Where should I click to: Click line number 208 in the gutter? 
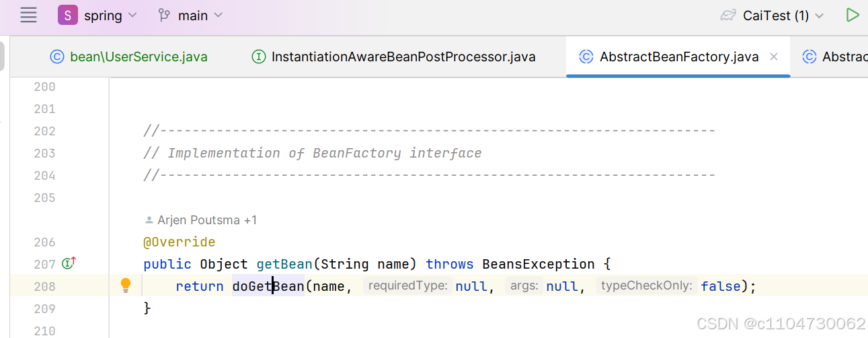tap(45, 286)
